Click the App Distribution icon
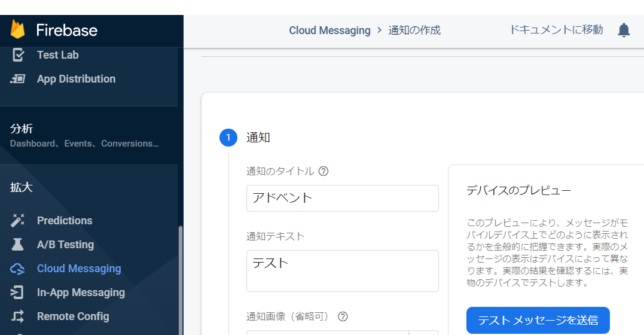 click(18, 79)
